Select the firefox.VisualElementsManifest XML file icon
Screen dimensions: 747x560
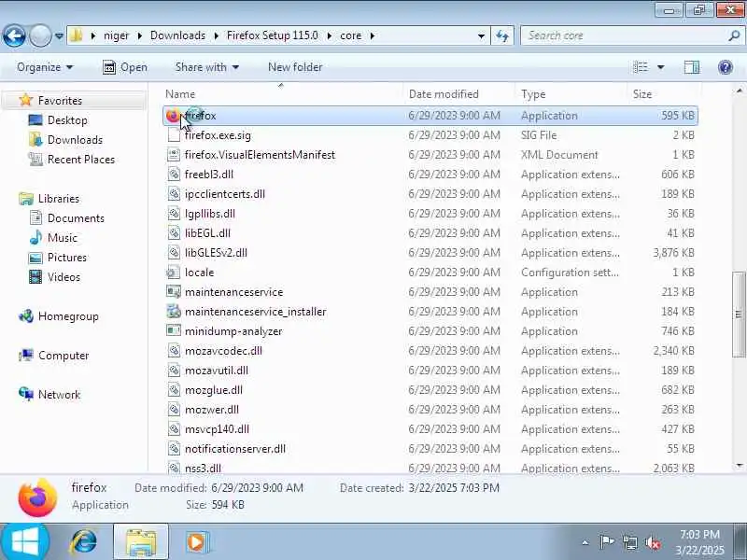pos(174,155)
